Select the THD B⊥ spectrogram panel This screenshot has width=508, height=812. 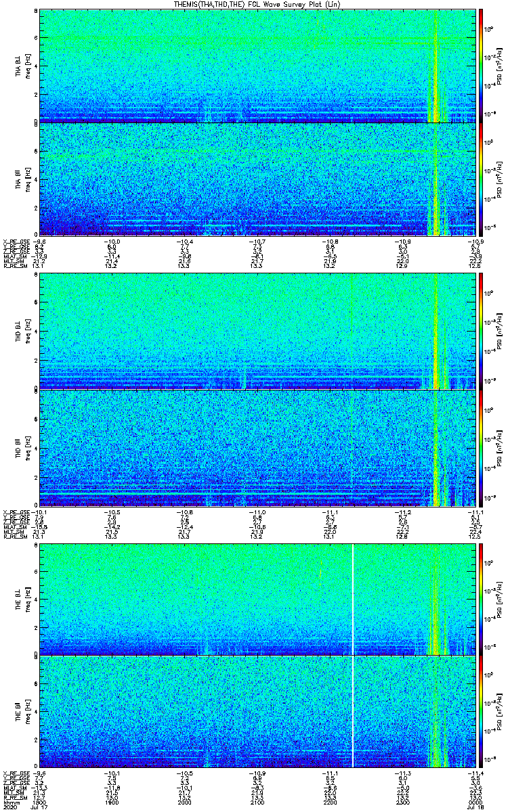(257, 330)
